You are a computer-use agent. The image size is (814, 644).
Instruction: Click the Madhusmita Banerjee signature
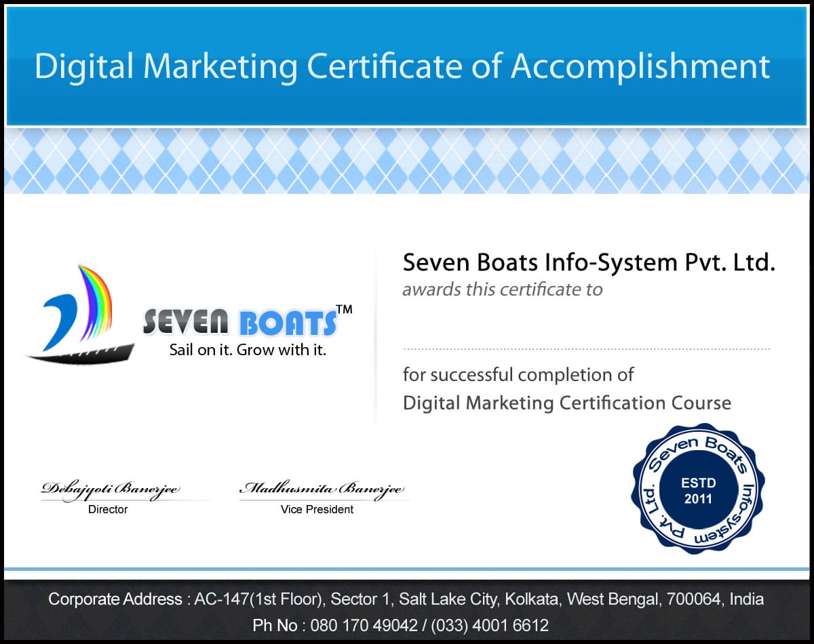(323, 489)
